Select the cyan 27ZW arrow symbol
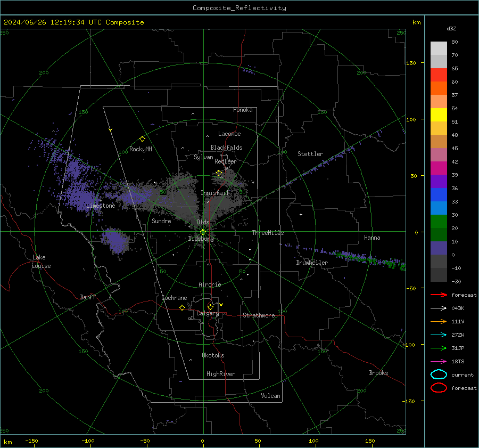 [x=439, y=335]
